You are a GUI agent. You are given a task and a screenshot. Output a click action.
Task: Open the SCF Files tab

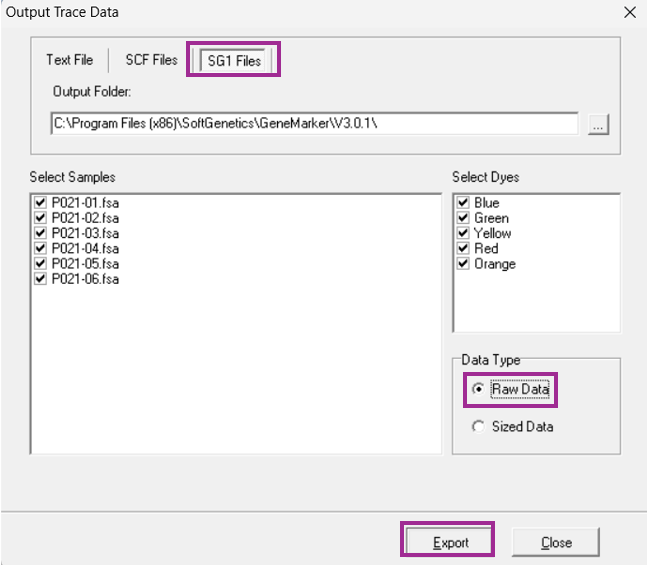coord(151,60)
